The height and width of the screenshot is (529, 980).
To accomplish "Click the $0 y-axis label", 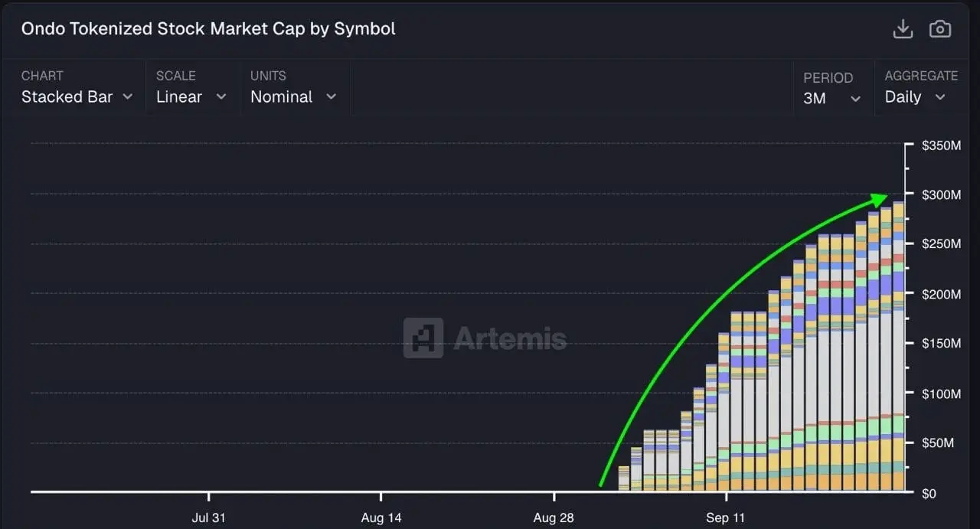I will pos(929,494).
